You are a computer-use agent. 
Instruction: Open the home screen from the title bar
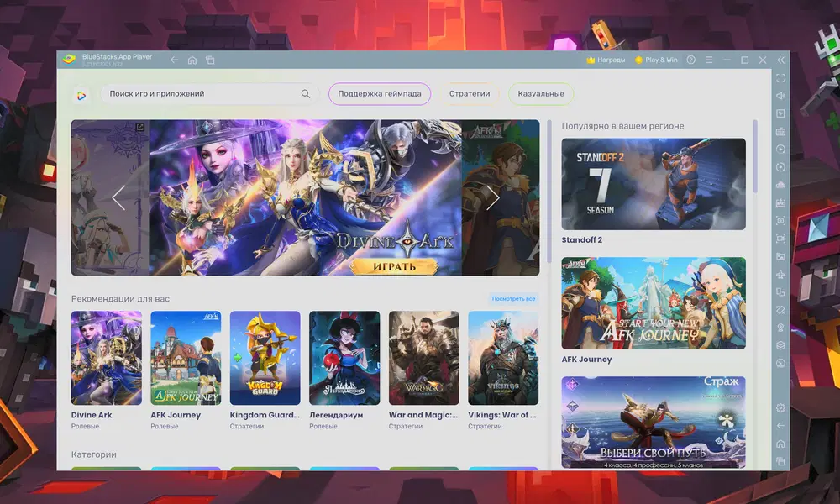[192, 60]
